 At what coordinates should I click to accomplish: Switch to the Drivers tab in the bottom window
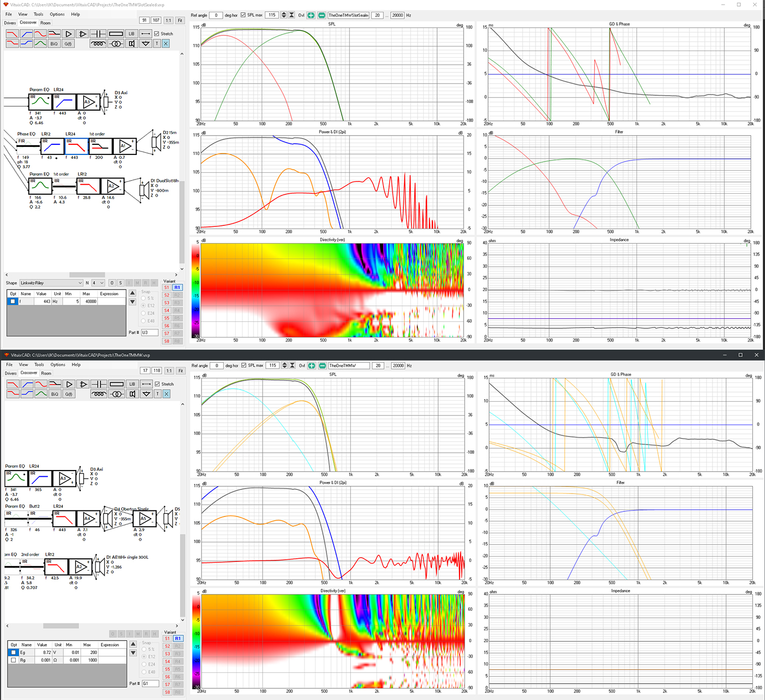(11, 373)
